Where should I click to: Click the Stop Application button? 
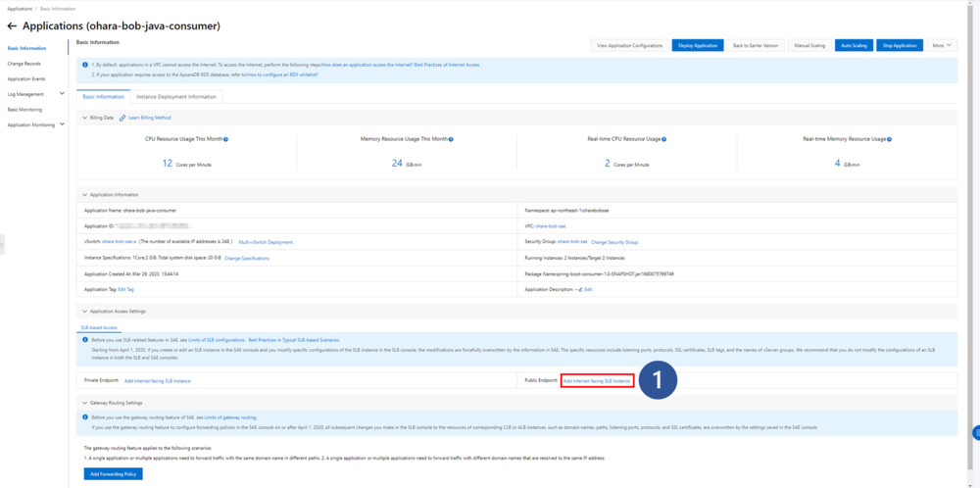pyautogui.click(x=899, y=45)
